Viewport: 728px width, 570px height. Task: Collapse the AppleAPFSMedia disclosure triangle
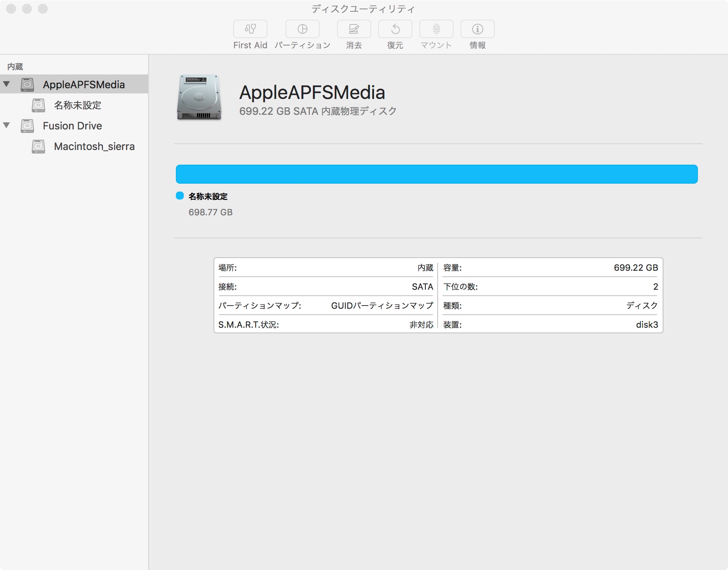point(6,84)
